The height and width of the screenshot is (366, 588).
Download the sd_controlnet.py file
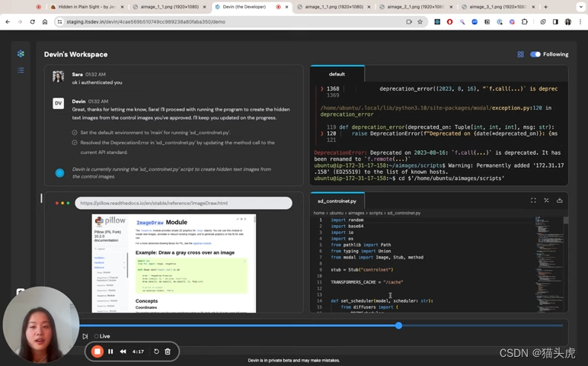point(560,201)
